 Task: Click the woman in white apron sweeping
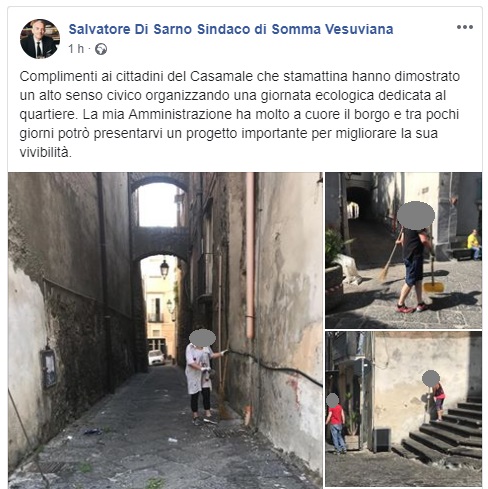coord(201,377)
